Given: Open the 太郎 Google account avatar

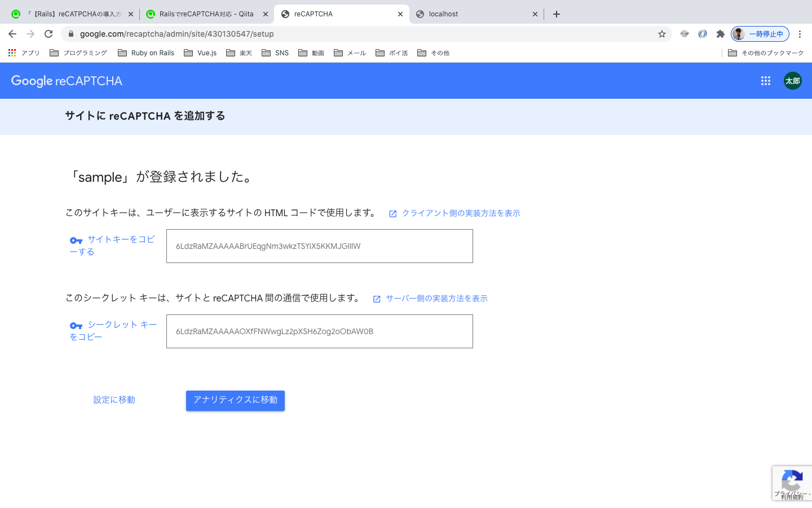Looking at the screenshot, I should [793, 81].
